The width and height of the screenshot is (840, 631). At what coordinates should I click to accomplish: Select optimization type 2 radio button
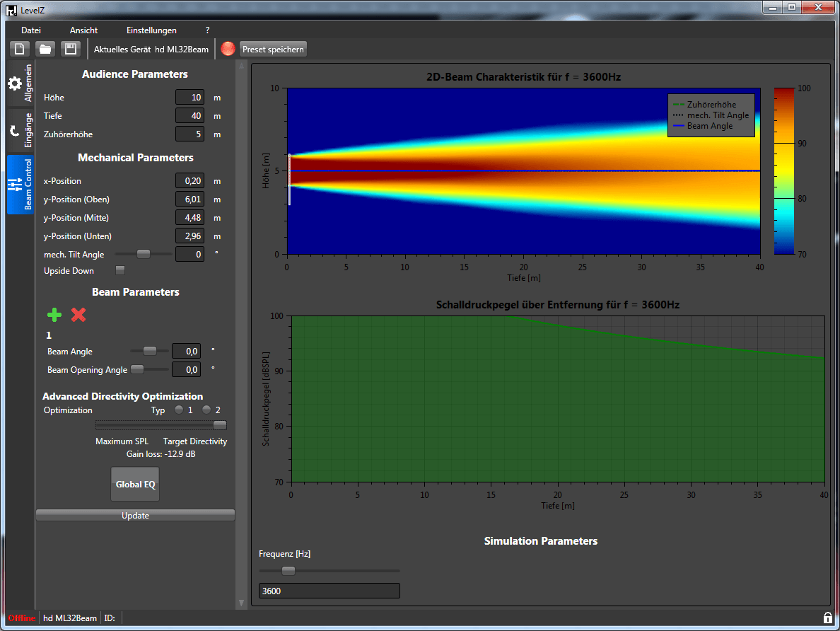tap(206, 410)
